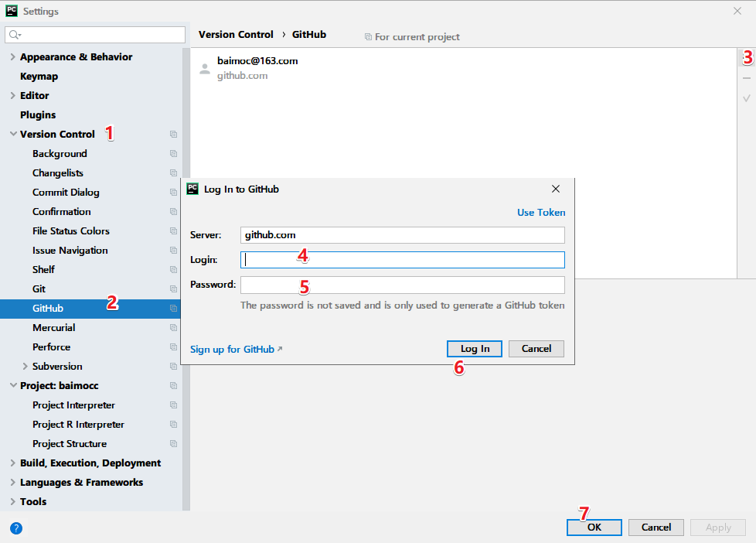
Task: Collapse the Version Control tree node
Action: 13,134
